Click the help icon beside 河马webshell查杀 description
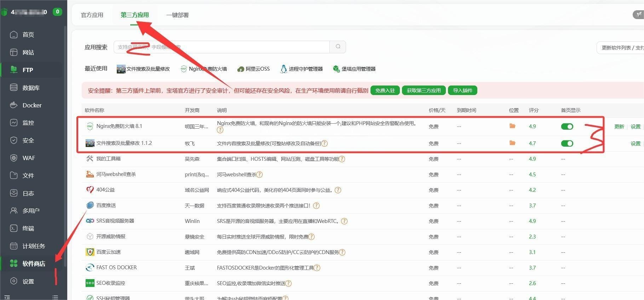Screen dimensions: 644x300 pyautogui.click(x=259, y=175)
